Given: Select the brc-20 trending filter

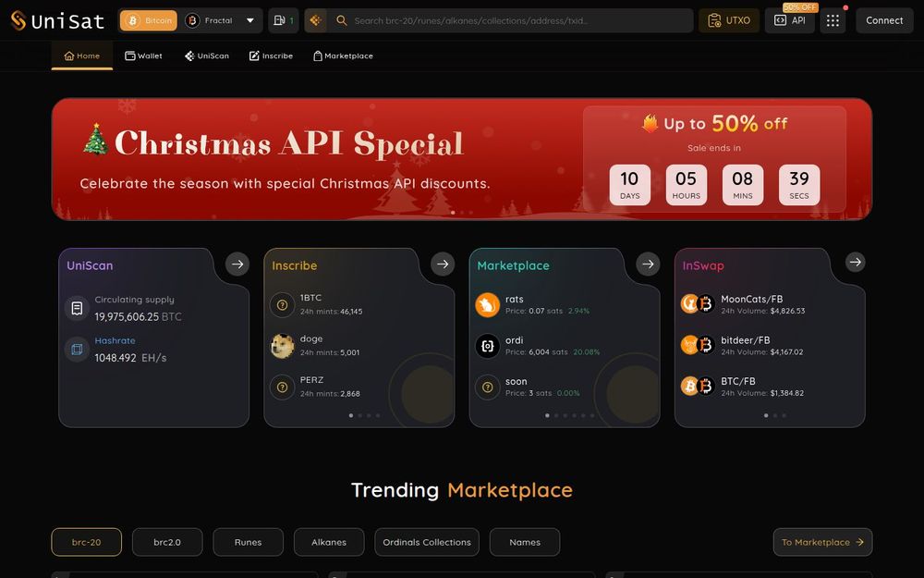Looking at the screenshot, I should tap(87, 542).
